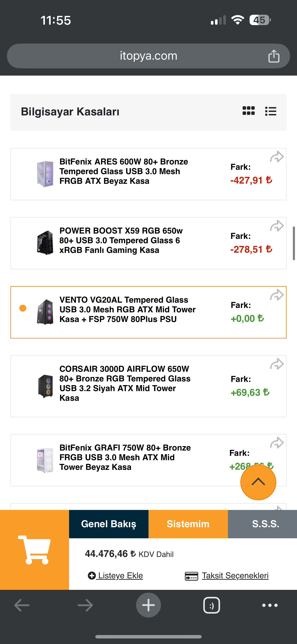Image resolution: width=297 pixels, height=644 pixels.
Task: Open new tab with plus button
Action: [x=148, y=605]
